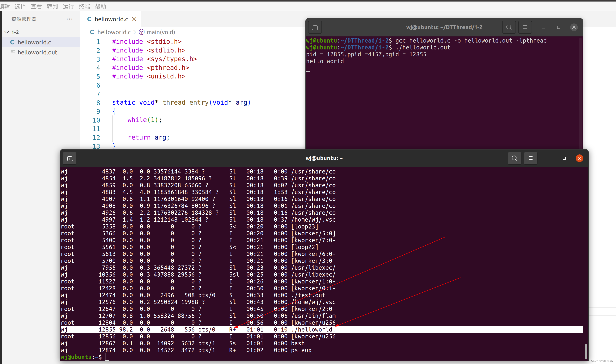The image size is (616, 364).
Task: Collapse the 1-2 folder in explorer
Action: [x=7, y=32]
